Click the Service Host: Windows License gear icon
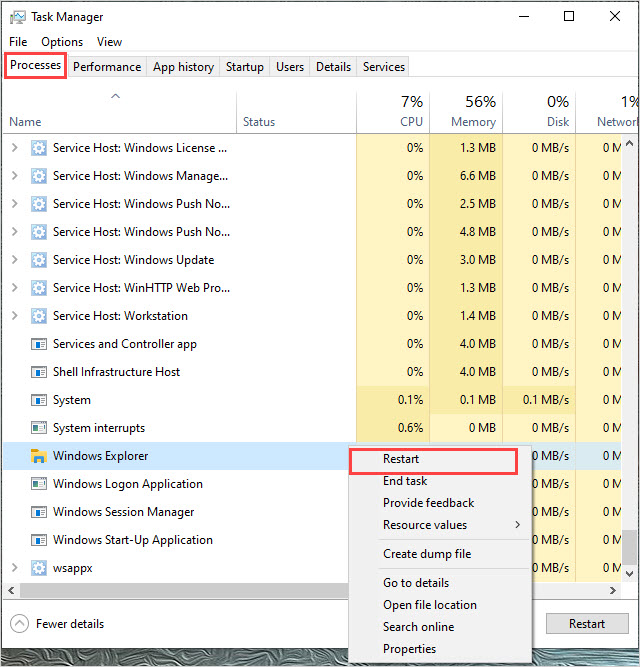This screenshot has height=667, width=640. pos(39,148)
